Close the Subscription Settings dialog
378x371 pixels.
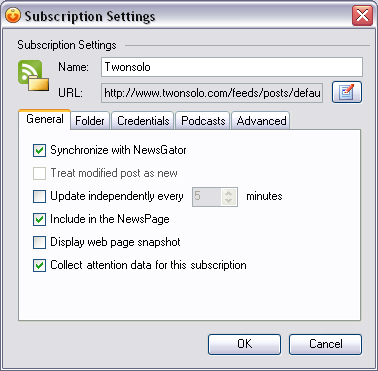click(x=362, y=16)
